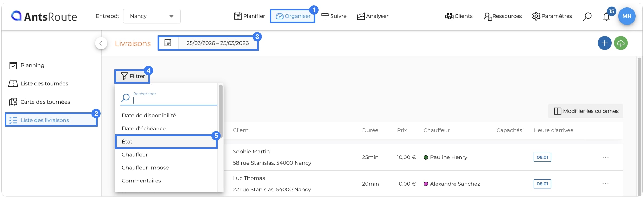The height and width of the screenshot is (199, 644).
Task: Open the notifications bell icon
Action: (x=606, y=17)
